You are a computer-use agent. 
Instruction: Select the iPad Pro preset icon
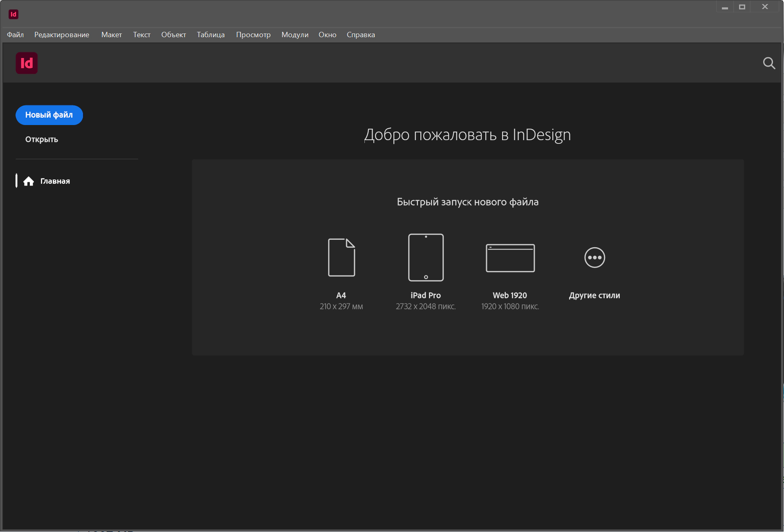pos(426,257)
